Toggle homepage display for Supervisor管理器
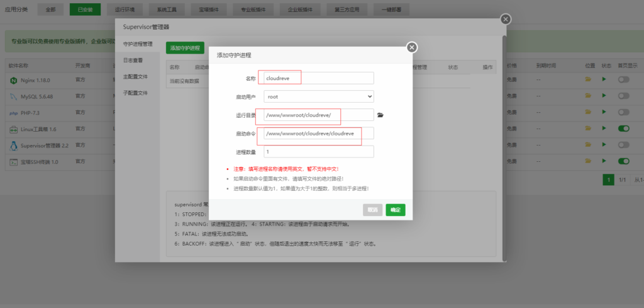Viewport: 644px width, 308px height. [x=623, y=145]
